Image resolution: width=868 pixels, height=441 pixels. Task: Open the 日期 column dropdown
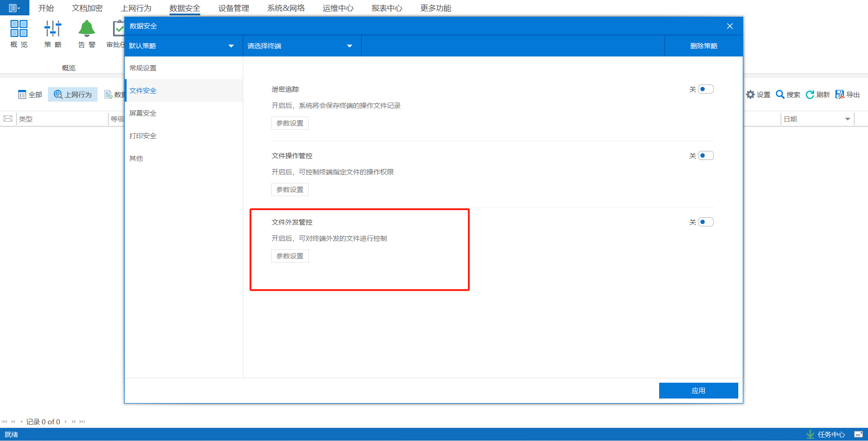(x=848, y=119)
